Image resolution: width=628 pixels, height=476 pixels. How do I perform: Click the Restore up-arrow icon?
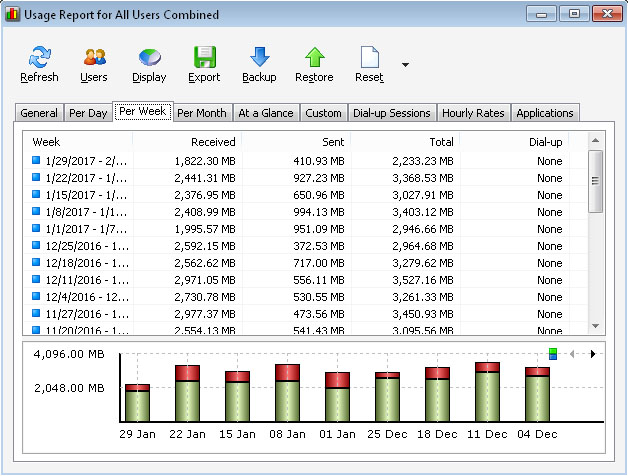(314, 58)
